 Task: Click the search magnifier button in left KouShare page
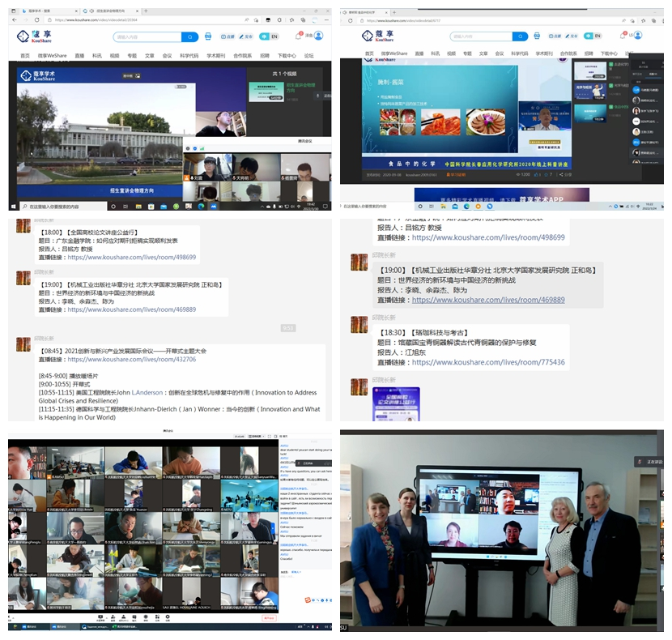(x=190, y=36)
